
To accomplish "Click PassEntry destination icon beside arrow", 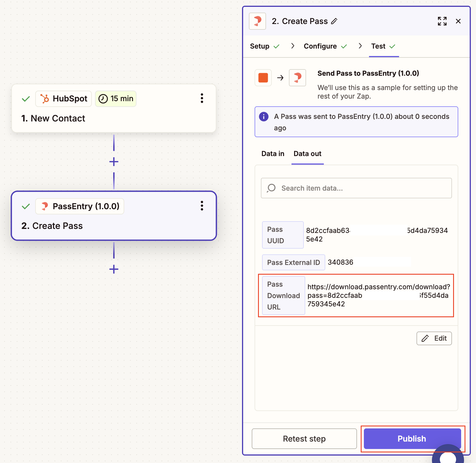I will click(x=297, y=78).
